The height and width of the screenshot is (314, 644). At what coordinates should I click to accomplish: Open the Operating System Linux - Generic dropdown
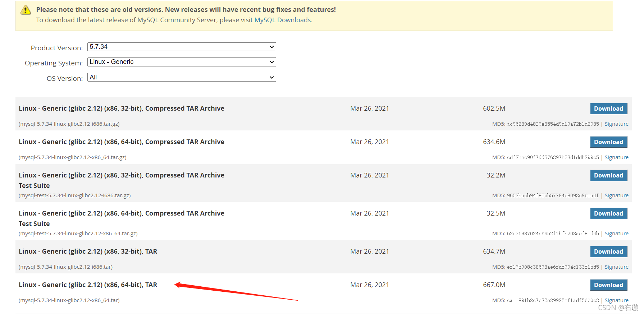[182, 62]
